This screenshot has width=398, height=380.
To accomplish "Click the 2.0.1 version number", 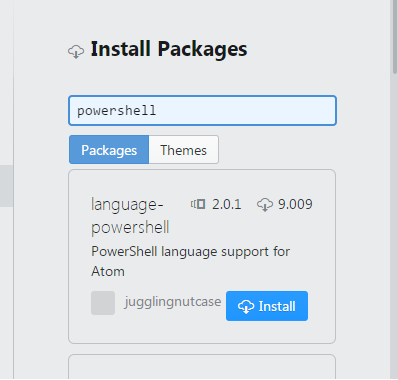I will 227,204.
